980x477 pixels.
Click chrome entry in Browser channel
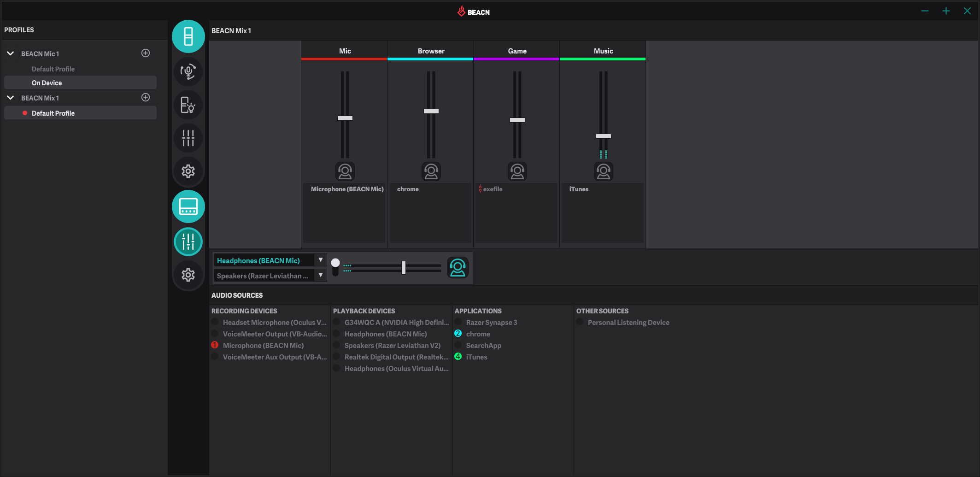pos(408,189)
